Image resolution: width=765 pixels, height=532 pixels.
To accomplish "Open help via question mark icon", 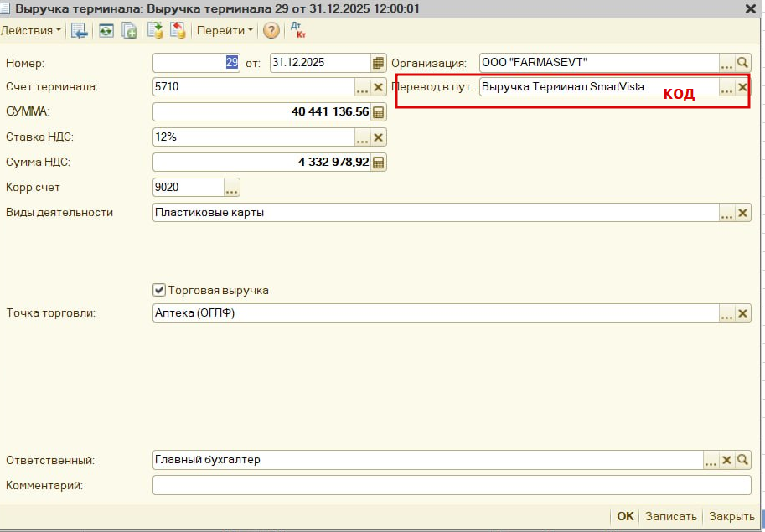I will click(271, 31).
